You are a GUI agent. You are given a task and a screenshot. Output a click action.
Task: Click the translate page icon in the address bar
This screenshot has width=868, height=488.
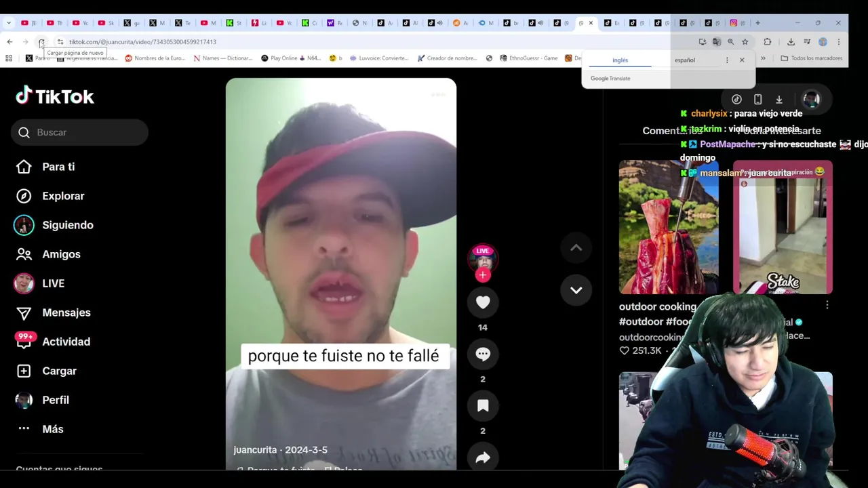[717, 42]
